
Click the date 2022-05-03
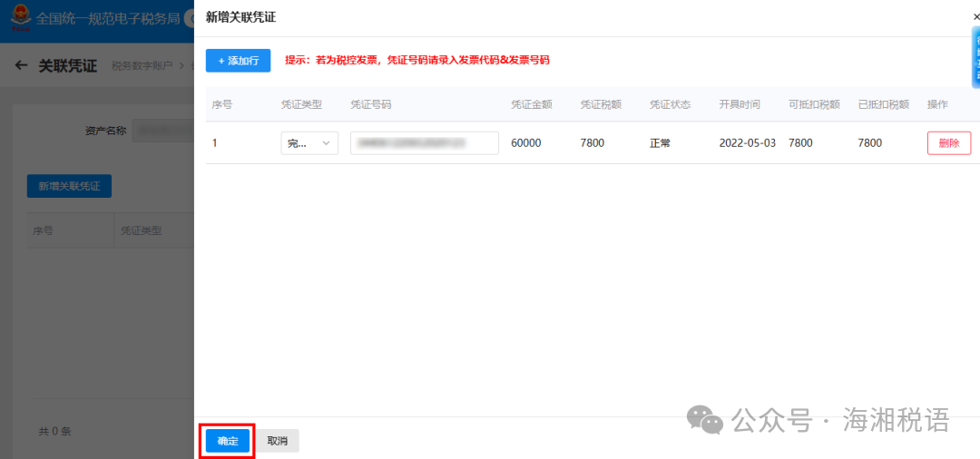click(748, 143)
